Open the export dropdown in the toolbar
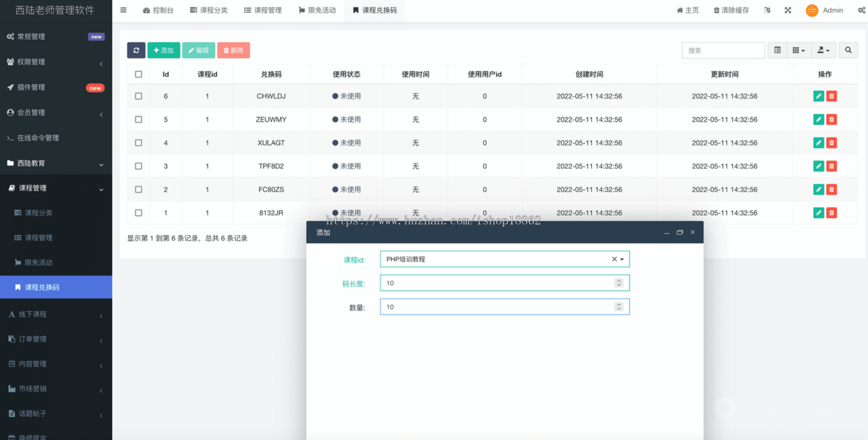Viewport: 868px width, 440px height. pos(825,50)
